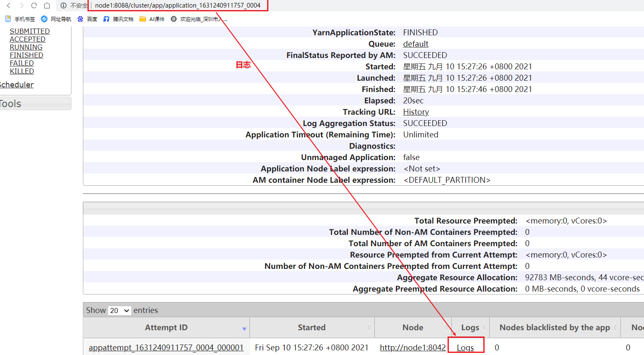
Task: Open the 手机书签 bookmark
Action: [20, 19]
